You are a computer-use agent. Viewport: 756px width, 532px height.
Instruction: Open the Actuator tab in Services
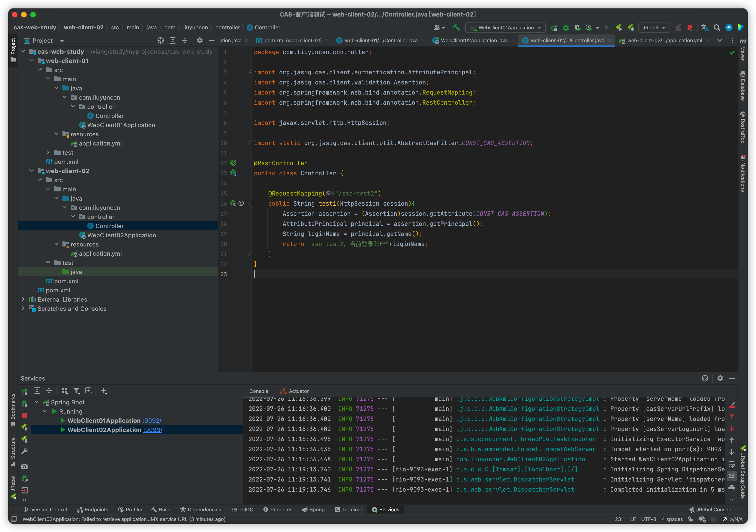tap(298, 391)
